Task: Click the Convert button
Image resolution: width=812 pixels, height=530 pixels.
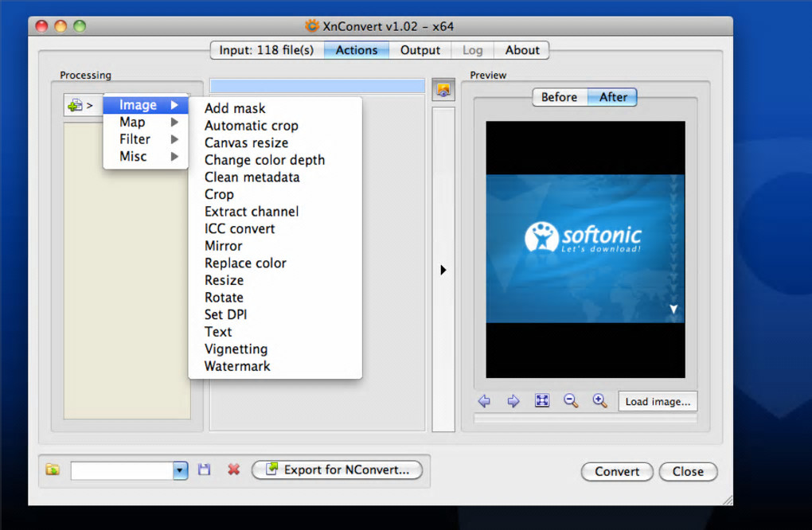Action: (x=617, y=472)
